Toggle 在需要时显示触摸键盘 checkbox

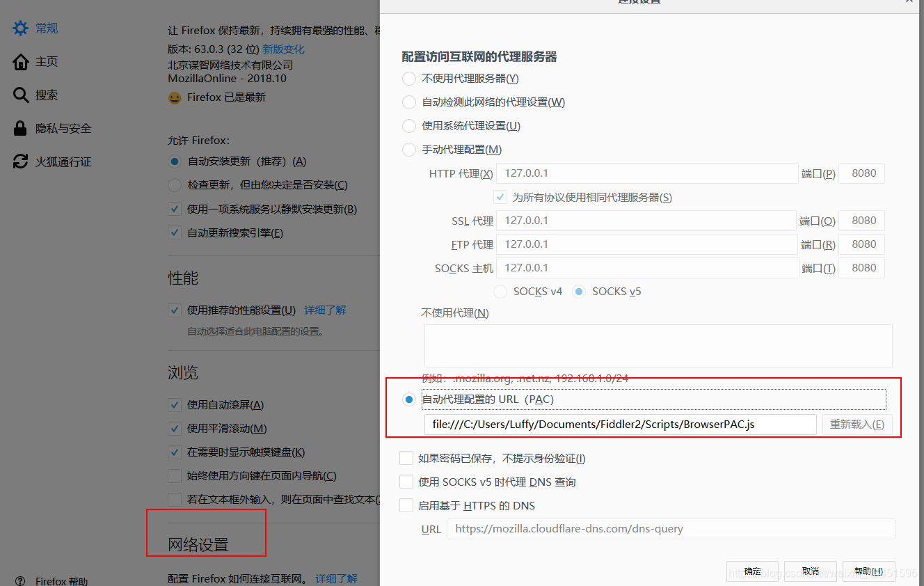(175, 452)
